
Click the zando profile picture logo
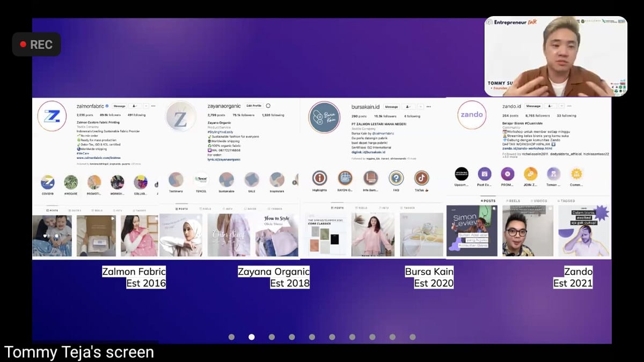tap(471, 115)
